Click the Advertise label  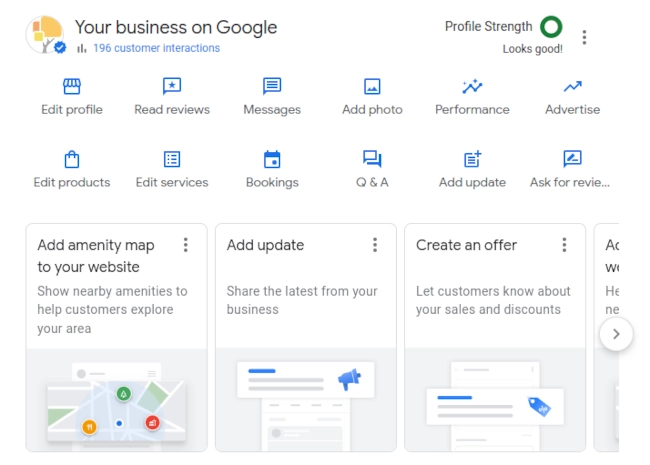[572, 110]
